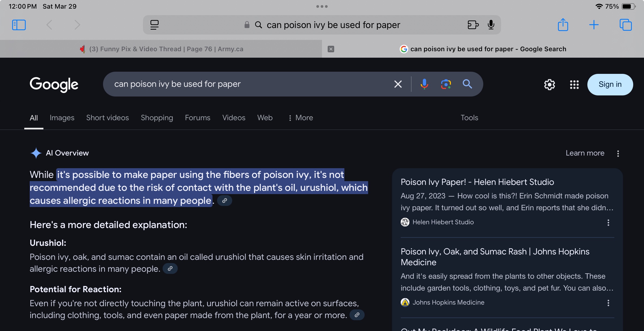Submit the Google search with the magnifier
The height and width of the screenshot is (331, 644).
(467, 84)
